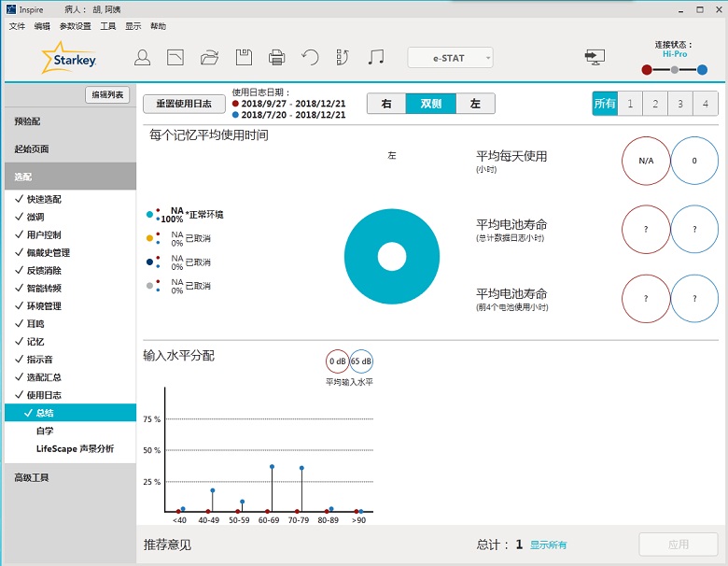Click the open folder icon

(209, 58)
